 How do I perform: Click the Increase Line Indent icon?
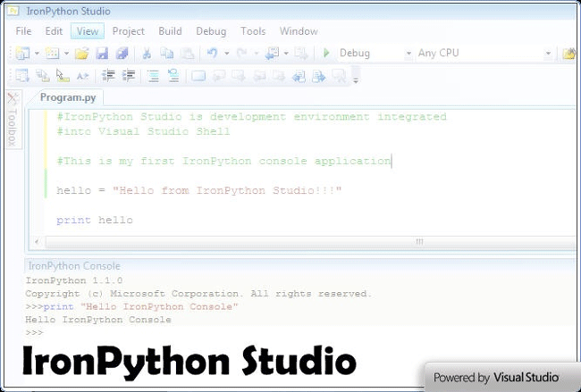(x=129, y=76)
